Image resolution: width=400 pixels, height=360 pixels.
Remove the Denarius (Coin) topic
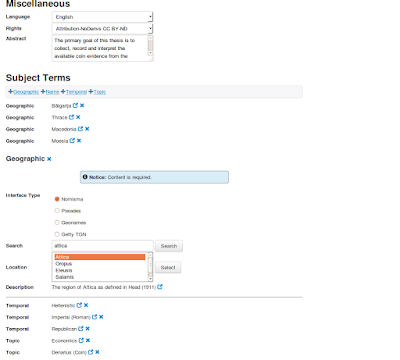[97, 352]
